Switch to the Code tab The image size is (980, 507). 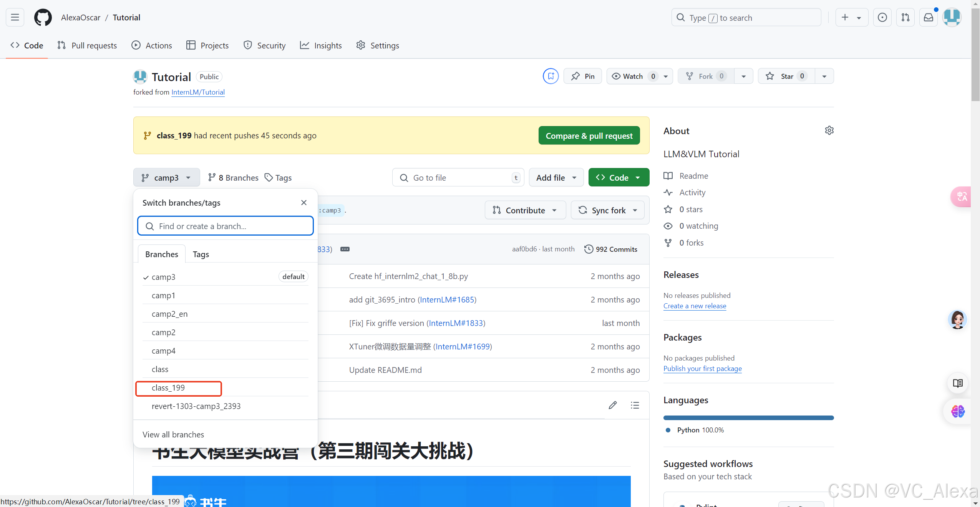click(27, 45)
